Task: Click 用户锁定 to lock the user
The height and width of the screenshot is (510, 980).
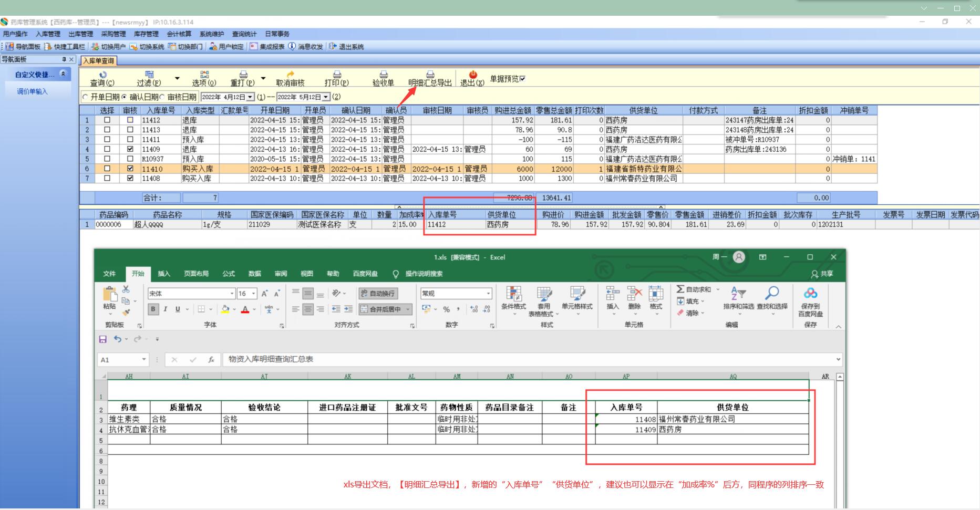Action: point(226,47)
